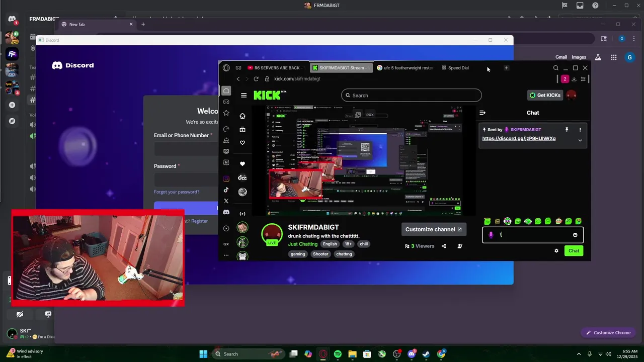The image size is (644, 362).
Task: Open Discord panel in Opera sidebar
Action: 226,212
